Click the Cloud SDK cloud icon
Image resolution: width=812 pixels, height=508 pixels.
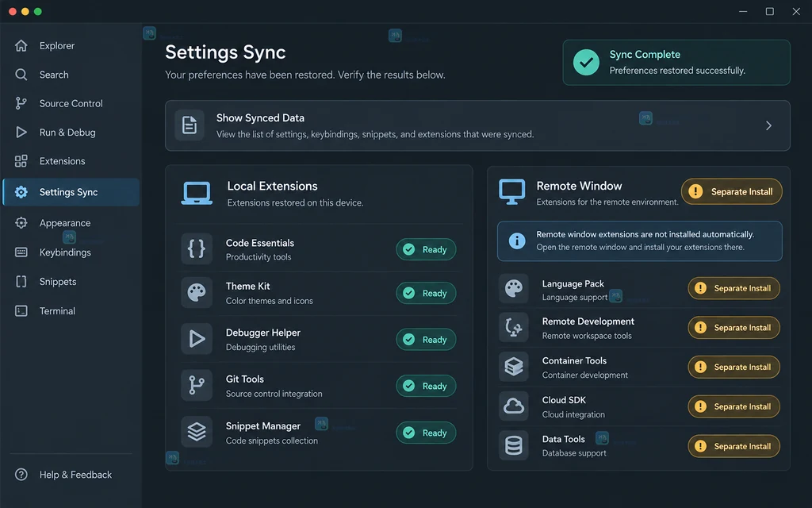click(x=514, y=406)
